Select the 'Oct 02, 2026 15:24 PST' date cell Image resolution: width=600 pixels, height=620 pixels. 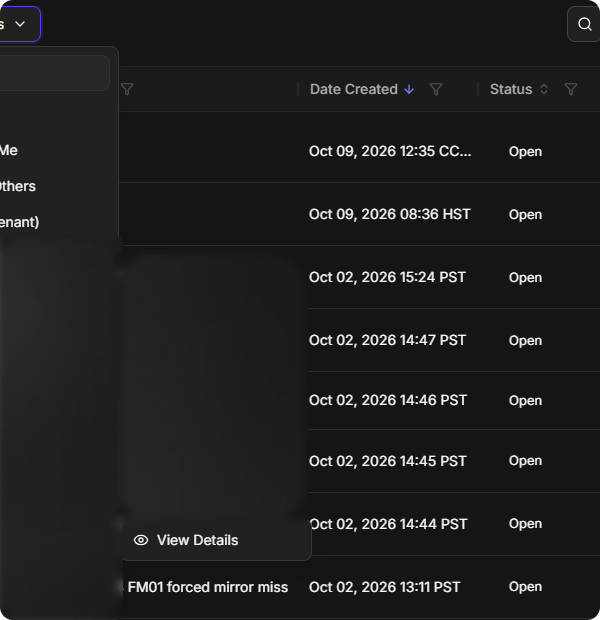tap(387, 277)
